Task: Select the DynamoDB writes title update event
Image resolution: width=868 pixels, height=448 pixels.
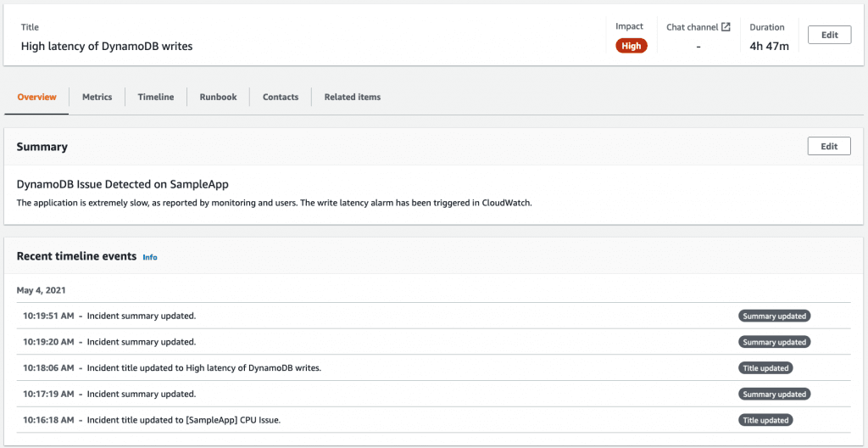Action: [434, 367]
